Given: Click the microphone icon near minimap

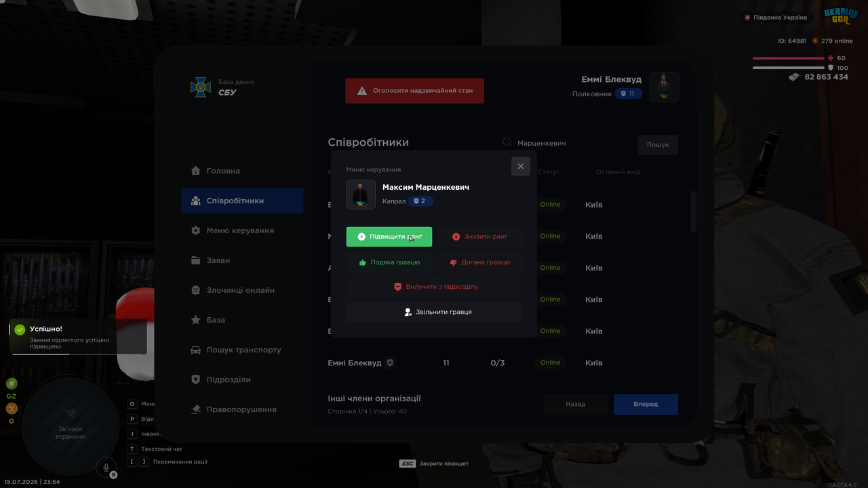Looking at the screenshot, I should [106, 466].
